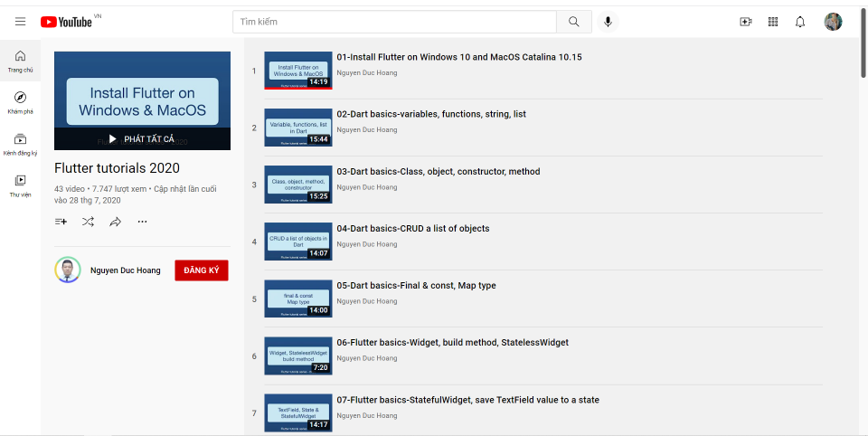
Task: Open title 04-Dart basics-CRUD a list
Action: pos(413,228)
